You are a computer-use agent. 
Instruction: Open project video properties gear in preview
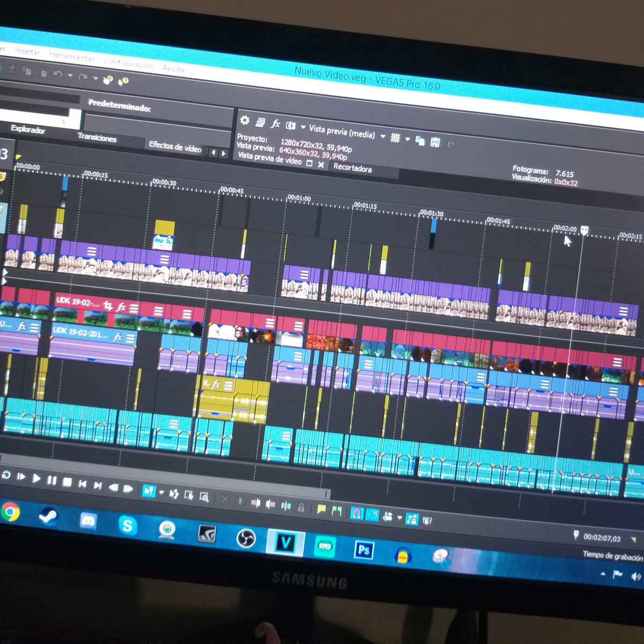[x=245, y=121]
